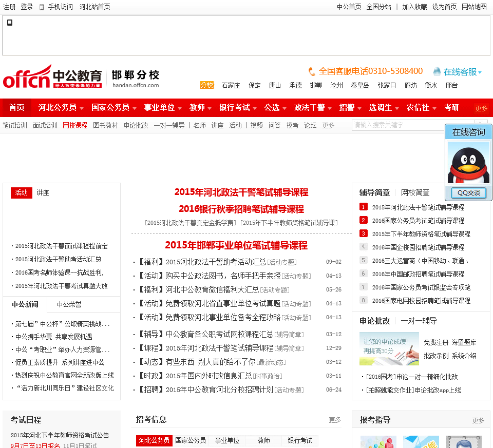Click the QQ交谈 button
Screen dimensions: 493x448
[x=468, y=193]
